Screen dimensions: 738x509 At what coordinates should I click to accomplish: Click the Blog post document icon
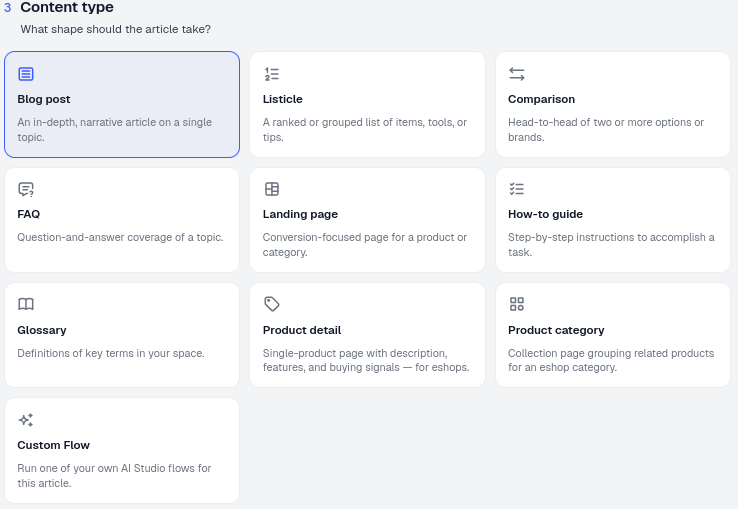point(26,74)
